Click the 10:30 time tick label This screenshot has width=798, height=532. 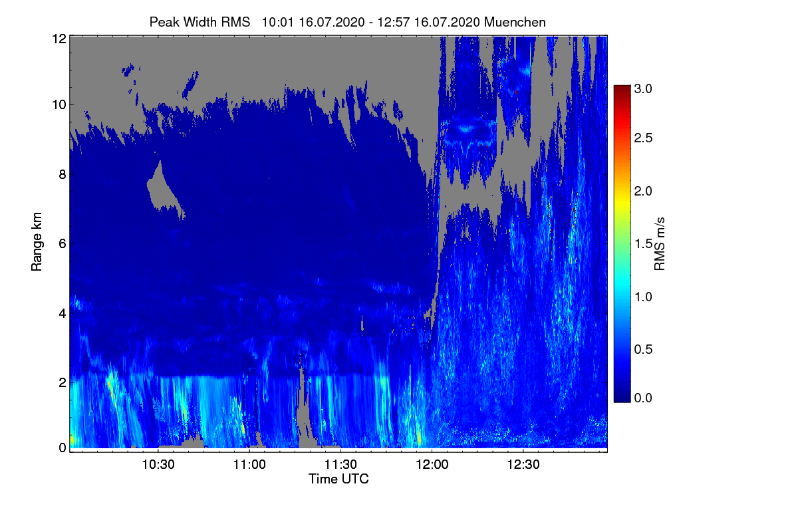pos(158,465)
